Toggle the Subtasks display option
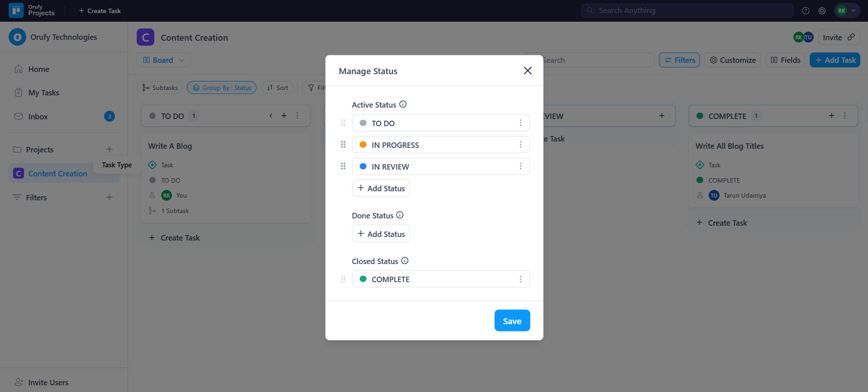This screenshot has height=392, width=868. 160,88
